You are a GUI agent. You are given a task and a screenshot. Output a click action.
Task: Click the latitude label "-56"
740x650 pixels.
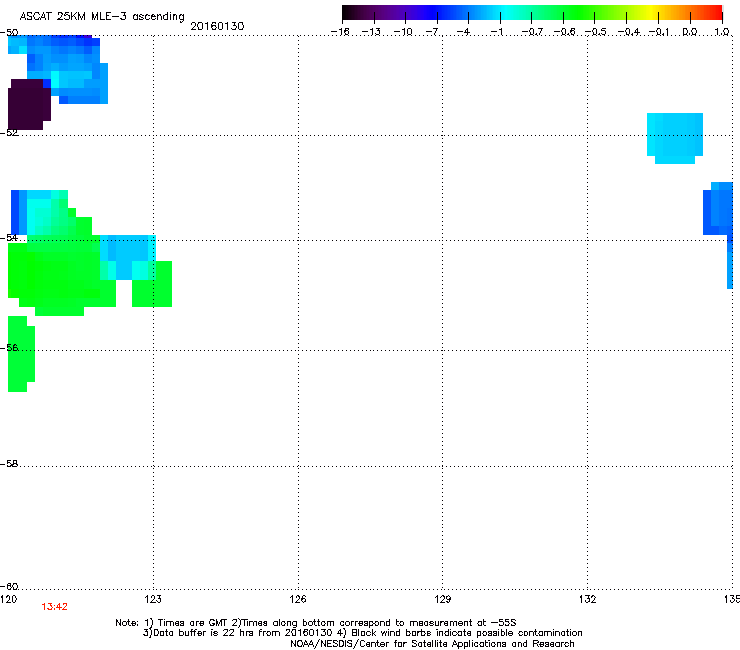tap(9, 347)
